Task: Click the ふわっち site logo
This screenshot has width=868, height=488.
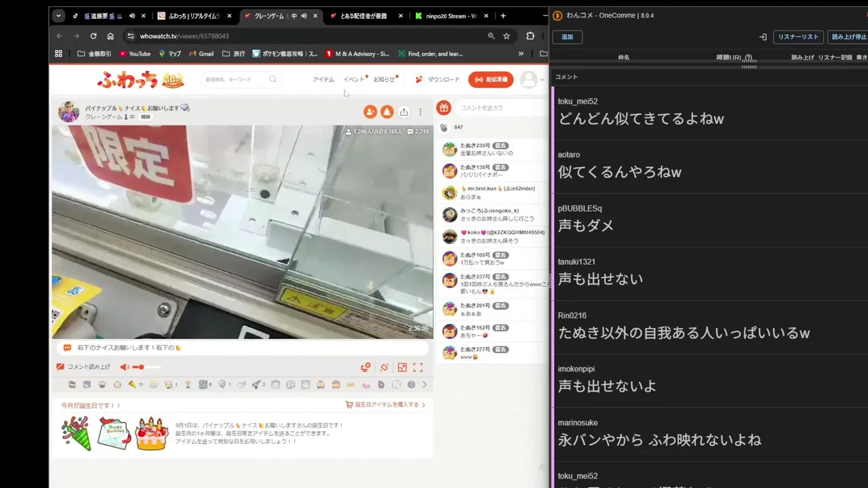Action: click(x=140, y=80)
